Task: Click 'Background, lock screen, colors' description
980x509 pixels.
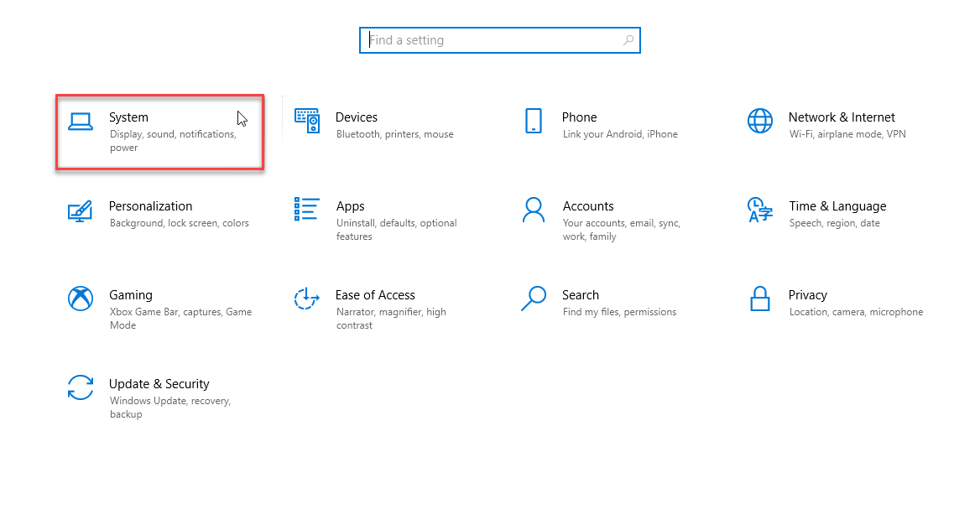Action: 180,223
